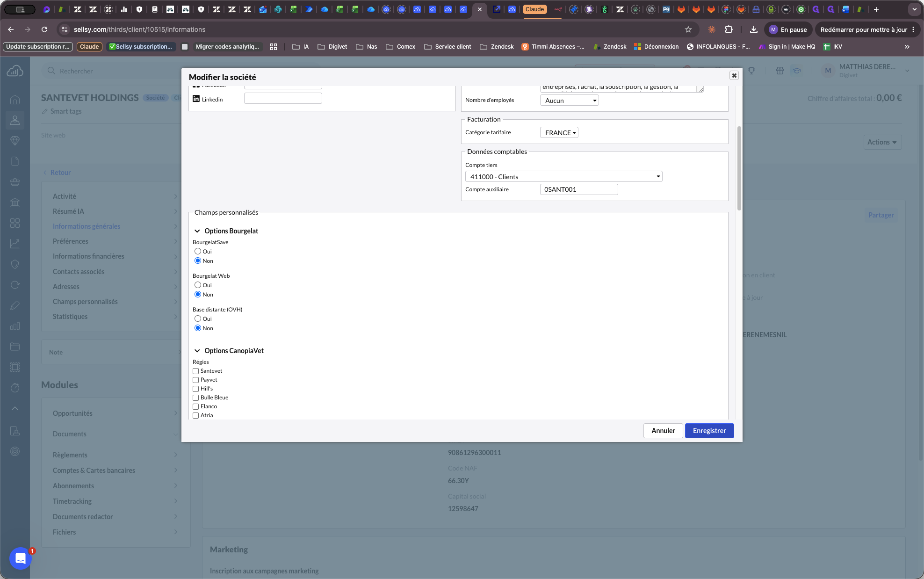
Task: Click the browser reload icon
Action: (x=44, y=29)
